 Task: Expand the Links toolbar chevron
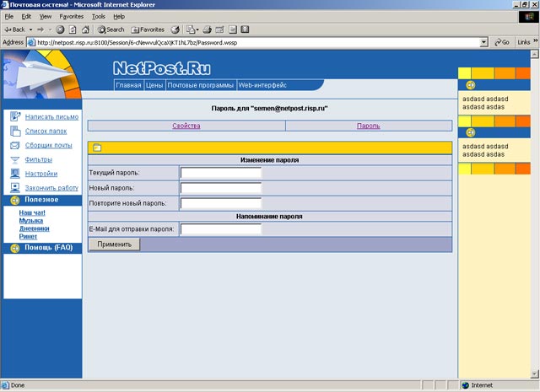click(536, 41)
